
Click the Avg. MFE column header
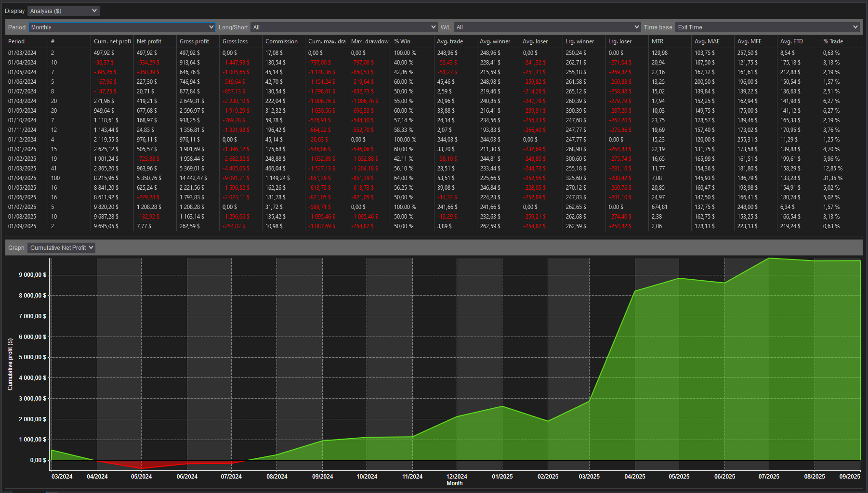(x=755, y=41)
